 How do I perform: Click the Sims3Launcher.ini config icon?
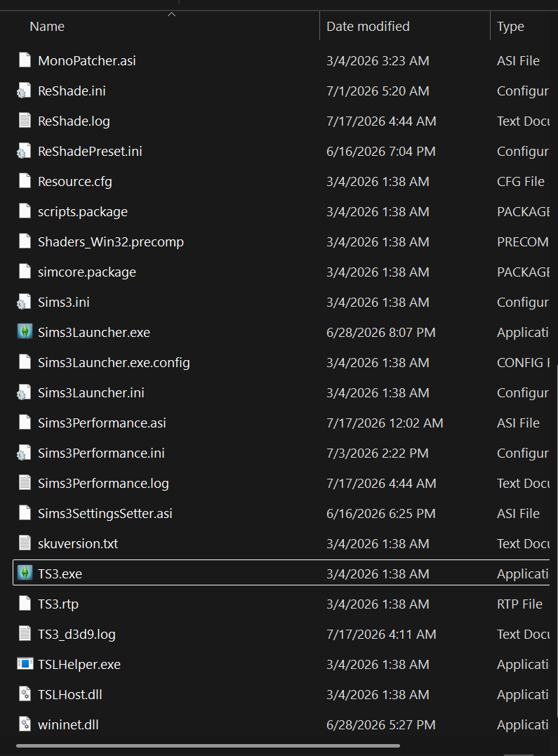[x=24, y=392]
